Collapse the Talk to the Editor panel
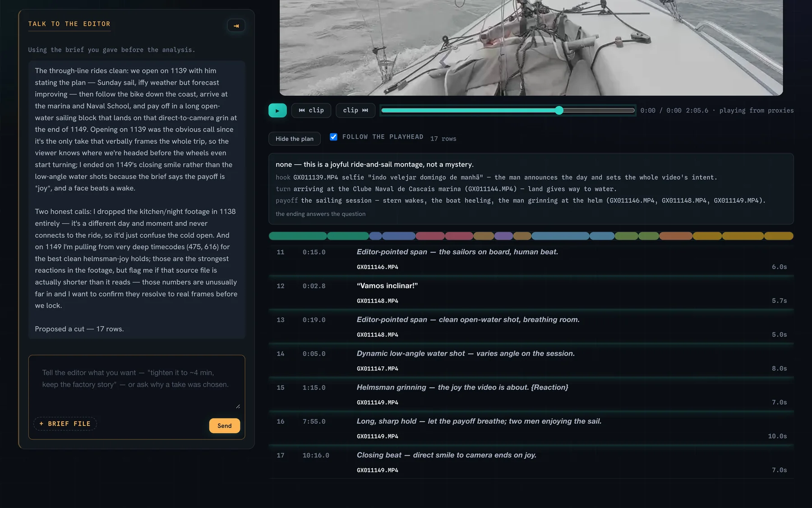812x508 pixels. (x=236, y=26)
